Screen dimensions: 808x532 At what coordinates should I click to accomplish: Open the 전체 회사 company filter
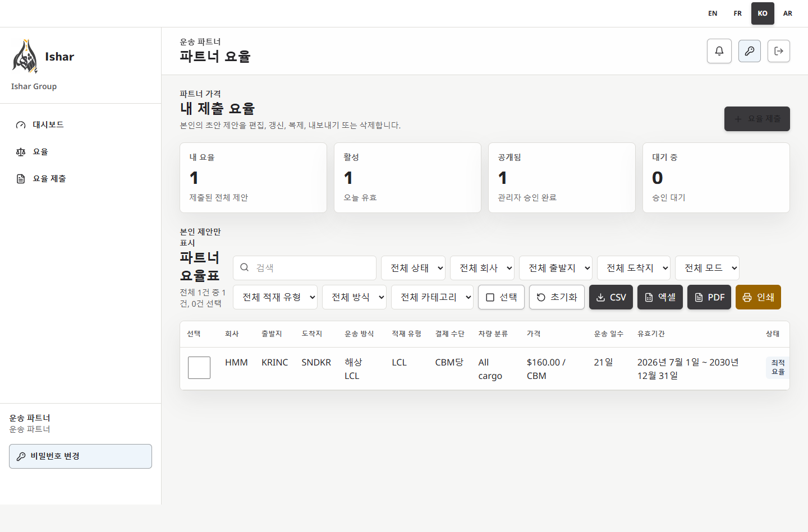[482, 268]
